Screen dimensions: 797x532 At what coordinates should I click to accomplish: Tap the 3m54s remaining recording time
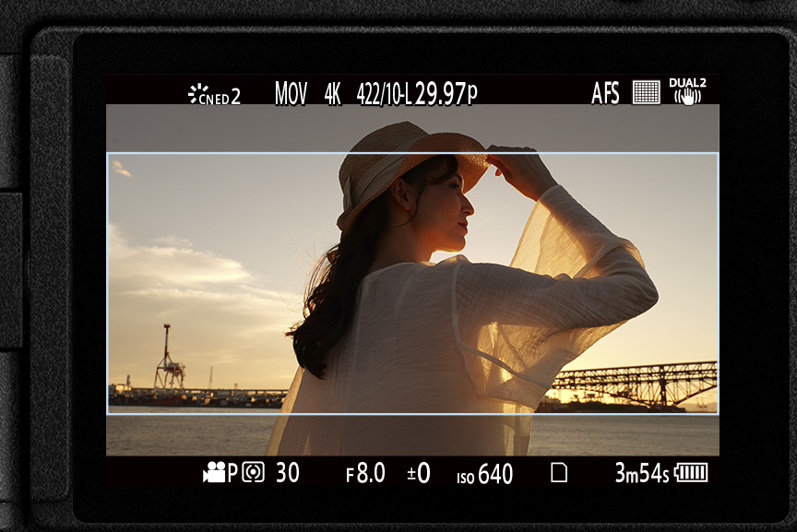click(x=641, y=474)
